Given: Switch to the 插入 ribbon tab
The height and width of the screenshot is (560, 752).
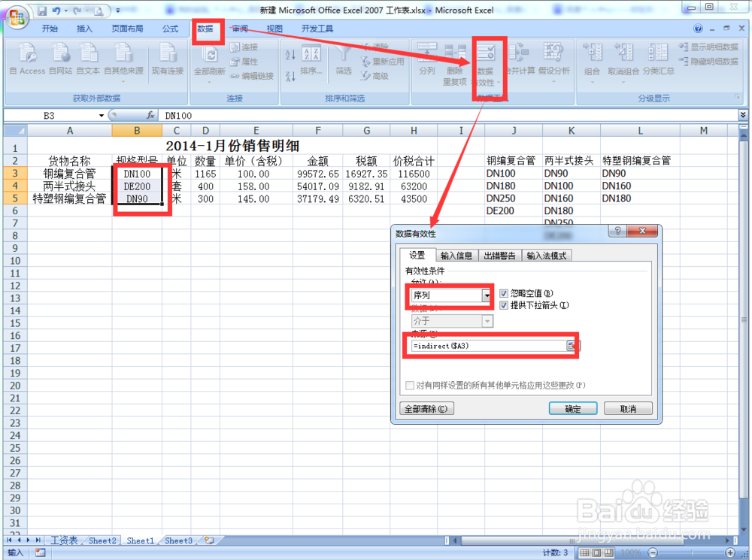Looking at the screenshot, I should point(84,29).
